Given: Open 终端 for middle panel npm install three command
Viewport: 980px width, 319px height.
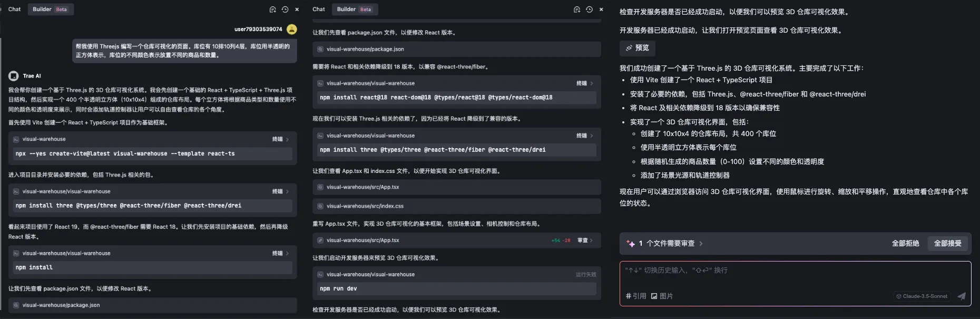Looking at the screenshot, I should (584, 136).
